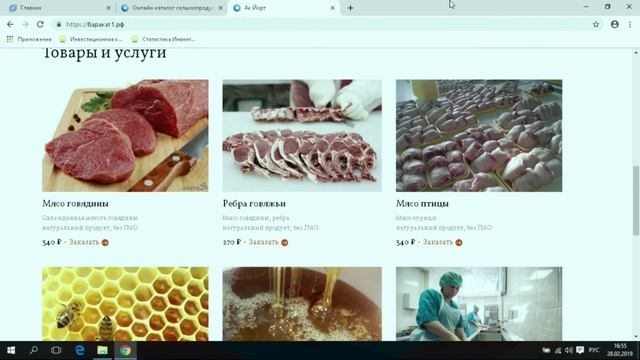Open the Статистика bookmark
The image size is (640, 360).
click(x=163, y=39)
